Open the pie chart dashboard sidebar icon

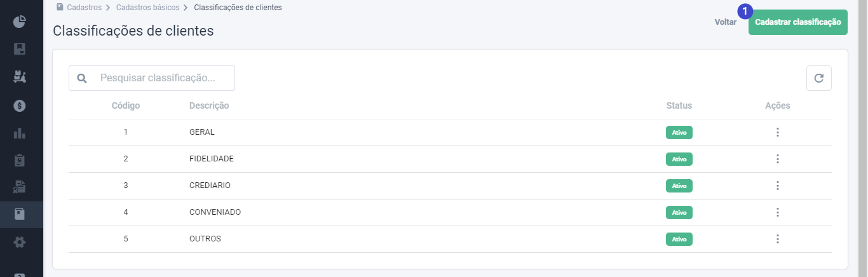click(x=20, y=22)
